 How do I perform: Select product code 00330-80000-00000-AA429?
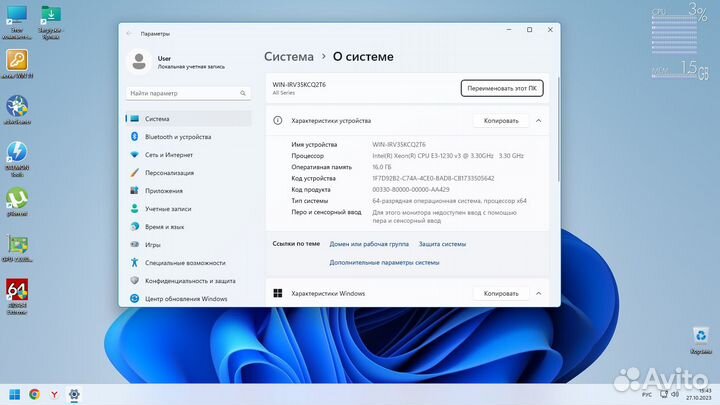(411, 190)
